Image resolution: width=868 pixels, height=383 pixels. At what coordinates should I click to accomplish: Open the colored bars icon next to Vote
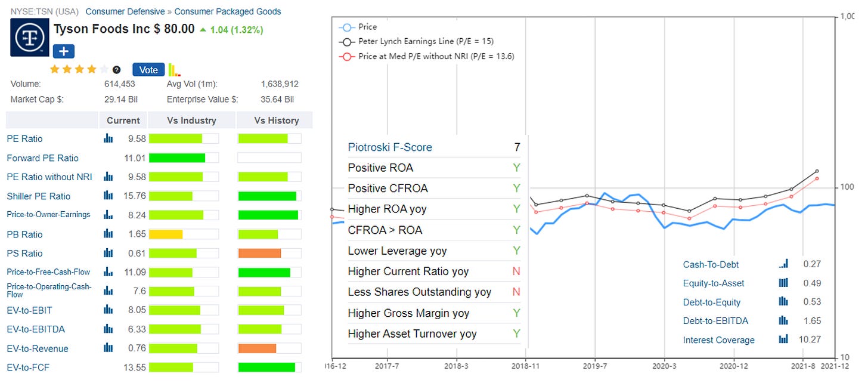pos(175,70)
